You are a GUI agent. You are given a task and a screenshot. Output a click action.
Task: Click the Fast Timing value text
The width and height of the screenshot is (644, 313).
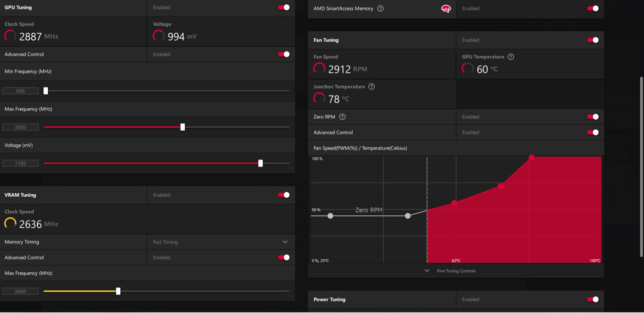click(x=166, y=242)
